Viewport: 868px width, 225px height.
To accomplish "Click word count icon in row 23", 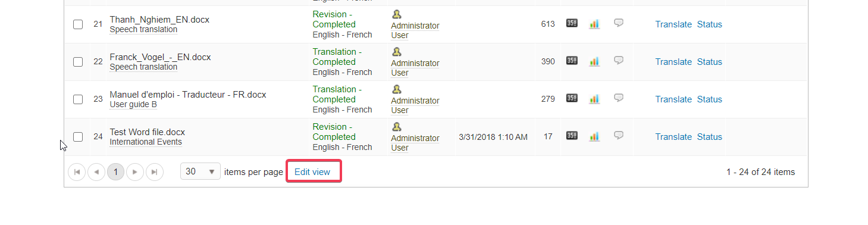I will [572, 98].
